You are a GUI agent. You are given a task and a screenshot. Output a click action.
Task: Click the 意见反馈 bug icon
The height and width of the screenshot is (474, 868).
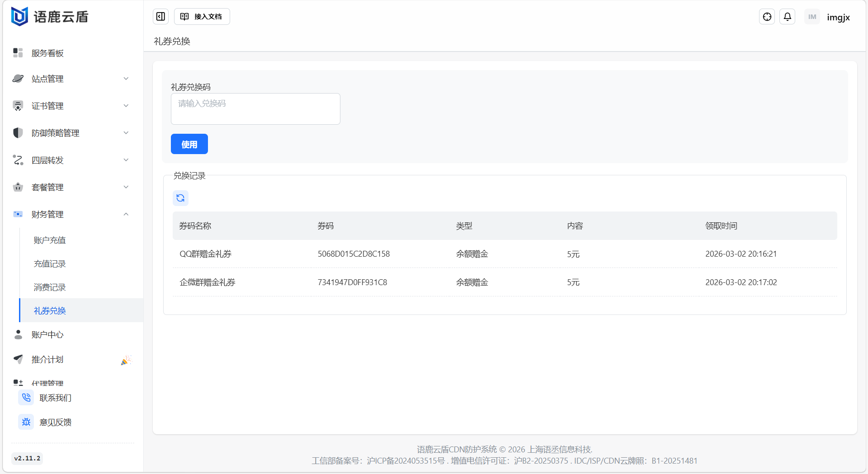coord(26,422)
